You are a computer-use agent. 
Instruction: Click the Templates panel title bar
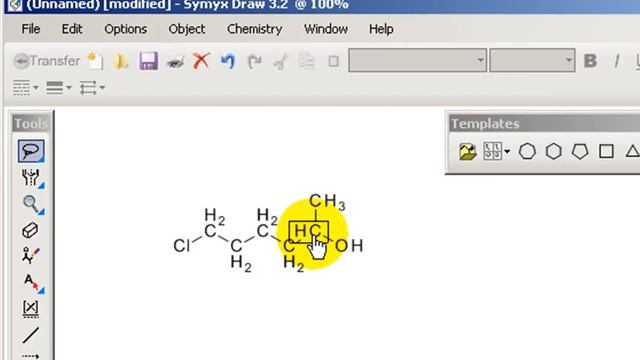pyautogui.click(x=544, y=124)
